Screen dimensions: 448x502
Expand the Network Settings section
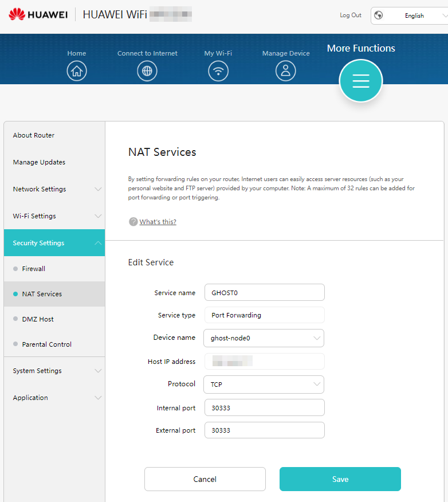(x=54, y=189)
